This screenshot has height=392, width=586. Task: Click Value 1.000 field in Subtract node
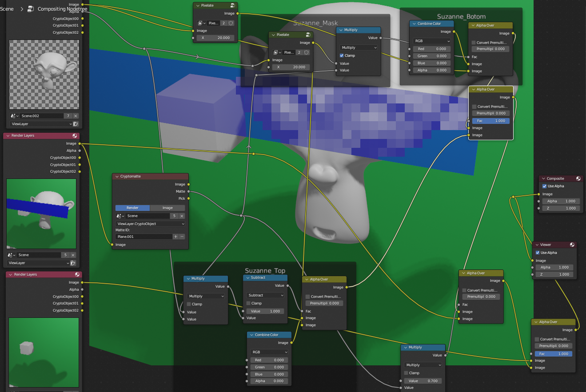[265, 311]
